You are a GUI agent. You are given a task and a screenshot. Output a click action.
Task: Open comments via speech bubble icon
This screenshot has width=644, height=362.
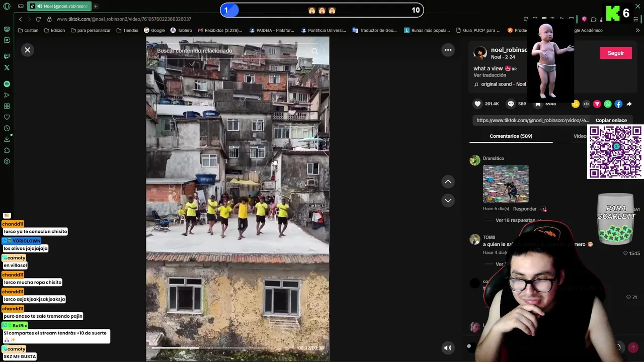pyautogui.click(x=511, y=104)
